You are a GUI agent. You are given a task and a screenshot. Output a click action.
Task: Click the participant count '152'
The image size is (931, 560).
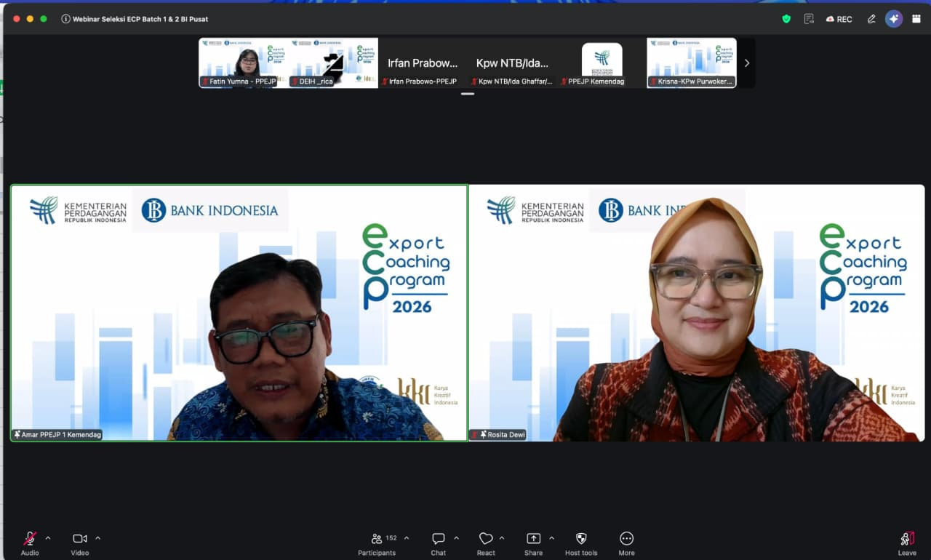391,538
